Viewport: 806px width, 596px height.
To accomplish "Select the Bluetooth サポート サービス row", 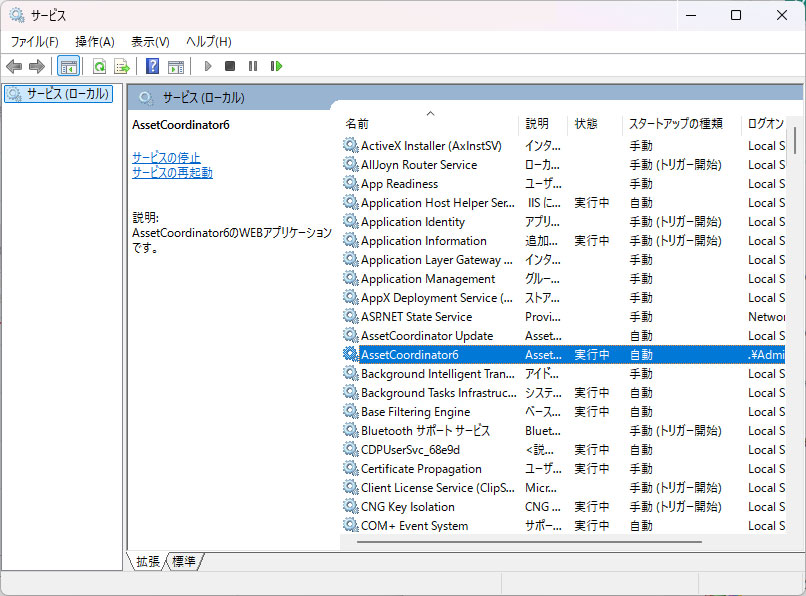I will tap(425, 431).
